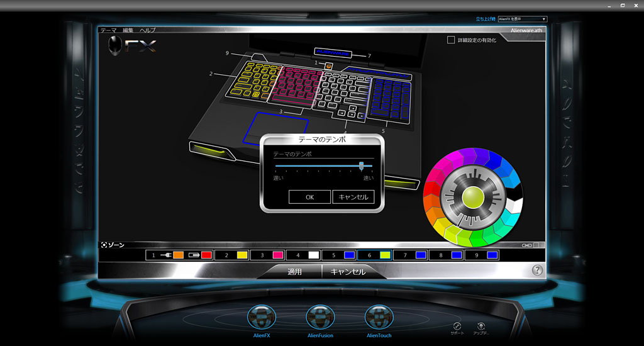This screenshot has width=644, height=346.
Task: Enable 詳細設定の有効化 checkbox
Action: click(x=451, y=40)
